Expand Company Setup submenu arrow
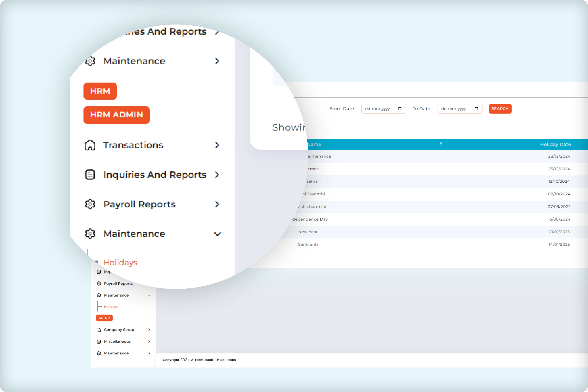 [149, 330]
